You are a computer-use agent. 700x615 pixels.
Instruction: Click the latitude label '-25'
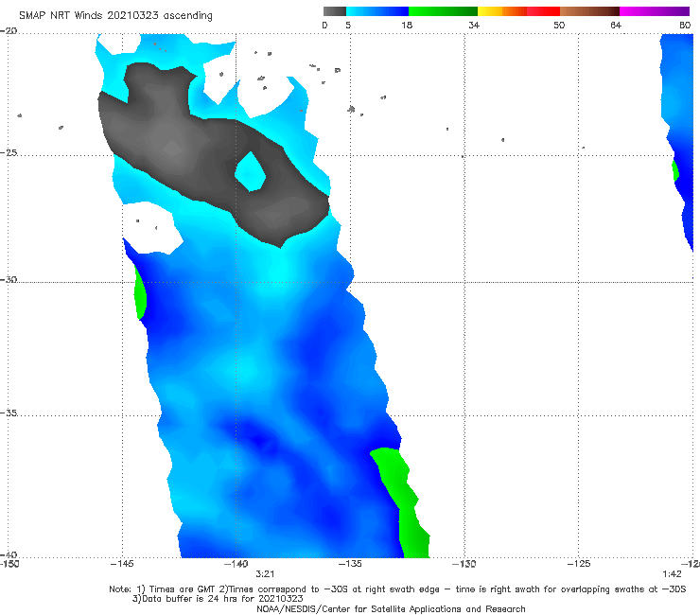(9, 152)
